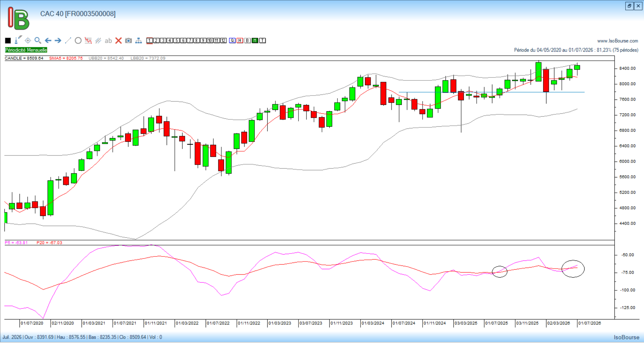Select the 'ab' text annotation tool

pyautogui.click(x=108, y=41)
